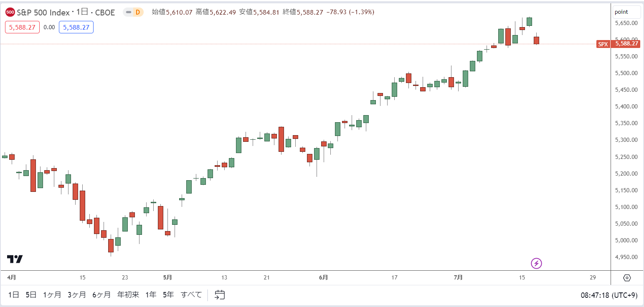This screenshot has height=307, width=644.
Task: Click the S&P 500 red symbol logo
Action: pyautogui.click(x=10, y=13)
